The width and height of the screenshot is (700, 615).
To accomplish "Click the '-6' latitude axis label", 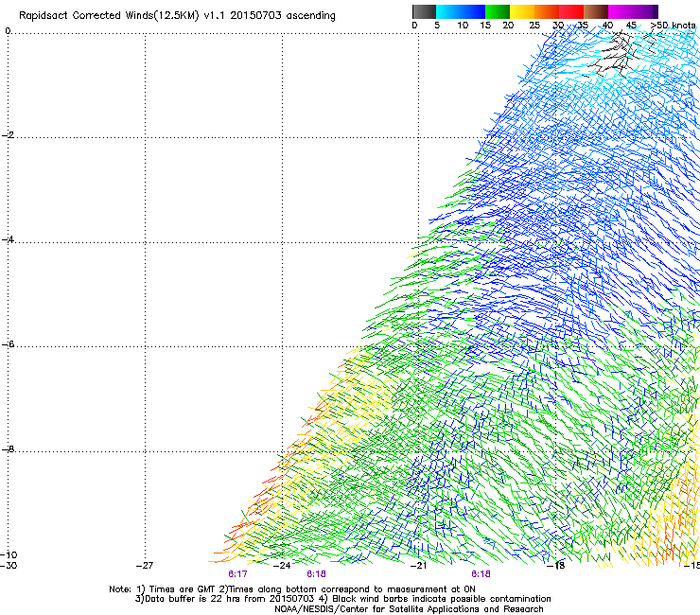I will [x=8, y=344].
